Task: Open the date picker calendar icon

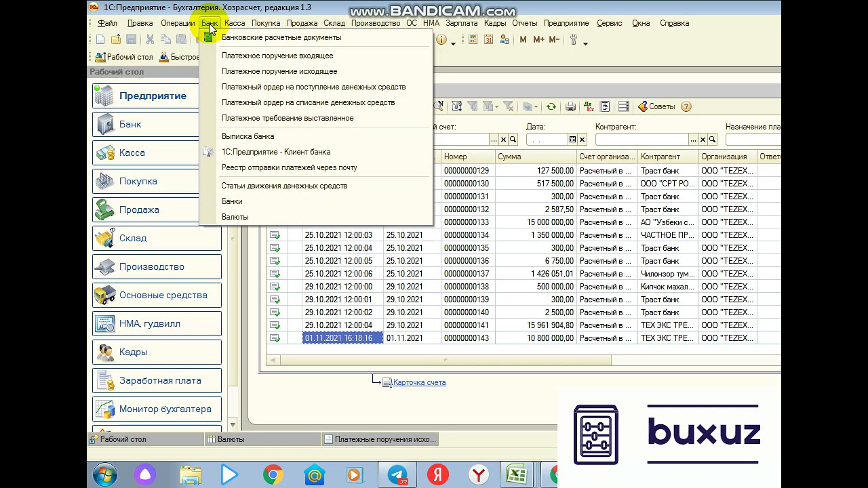Action: [x=572, y=140]
